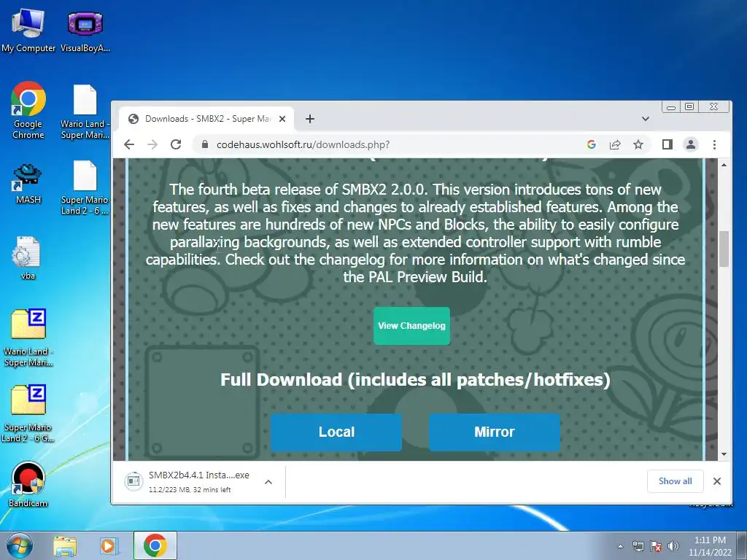Open MASH desktop shortcut
Image resolution: width=747 pixels, height=560 pixels.
pyautogui.click(x=28, y=184)
